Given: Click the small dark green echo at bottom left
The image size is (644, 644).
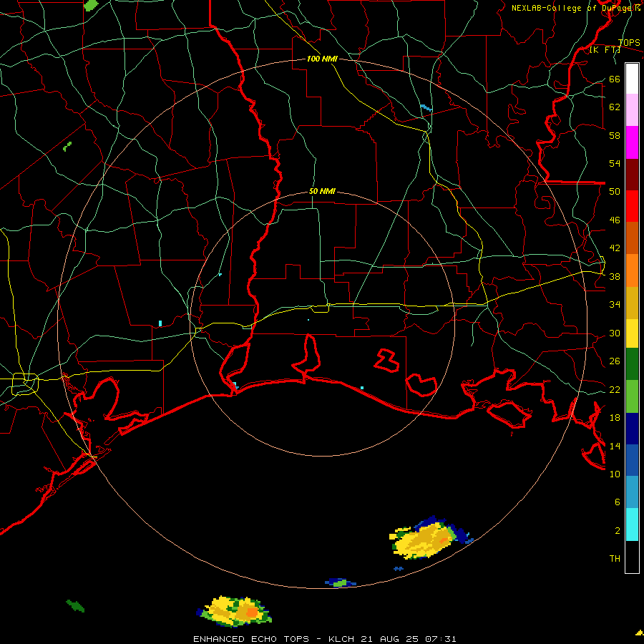Looking at the screenshot, I should click(x=75, y=606).
